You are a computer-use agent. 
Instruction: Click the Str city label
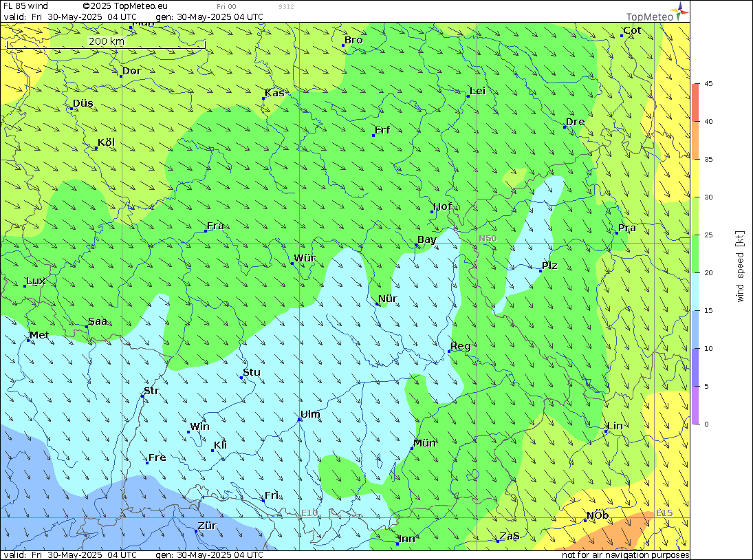151,391
